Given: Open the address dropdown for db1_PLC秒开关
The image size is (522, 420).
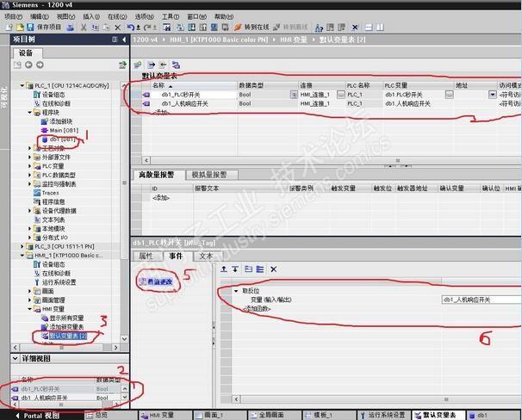Looking at the screenshot, I should point(493,95).
